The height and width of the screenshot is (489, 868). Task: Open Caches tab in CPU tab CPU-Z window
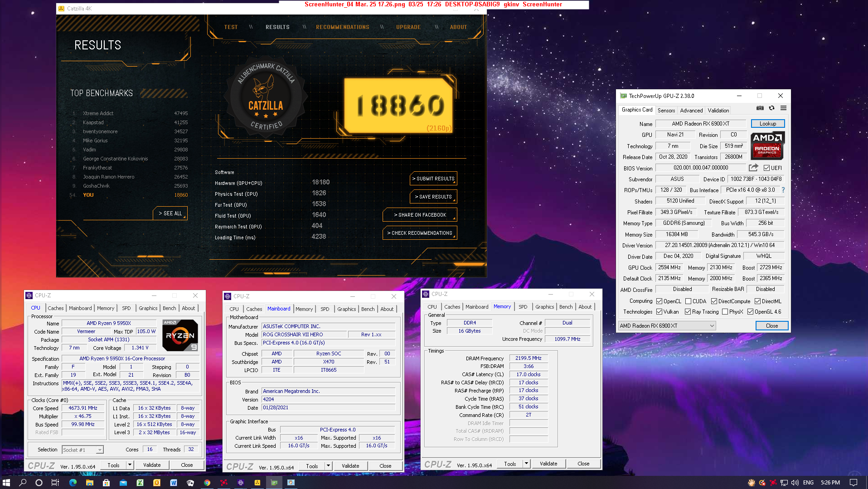point(56,308)
